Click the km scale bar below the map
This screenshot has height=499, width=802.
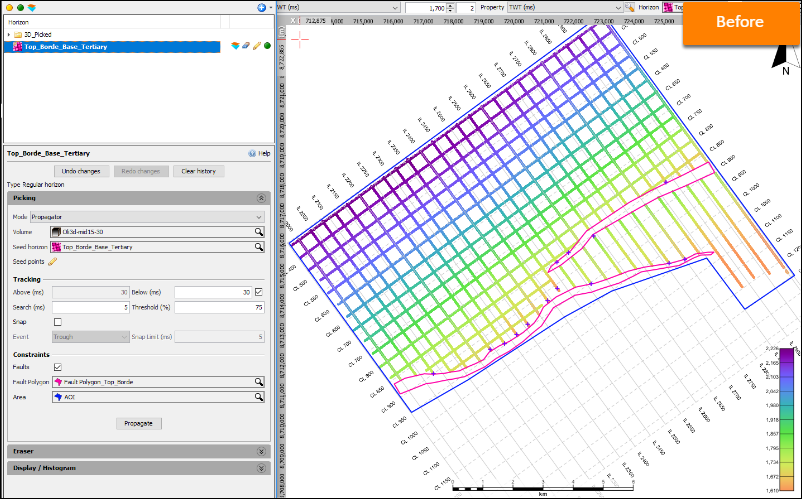point(543,488)
